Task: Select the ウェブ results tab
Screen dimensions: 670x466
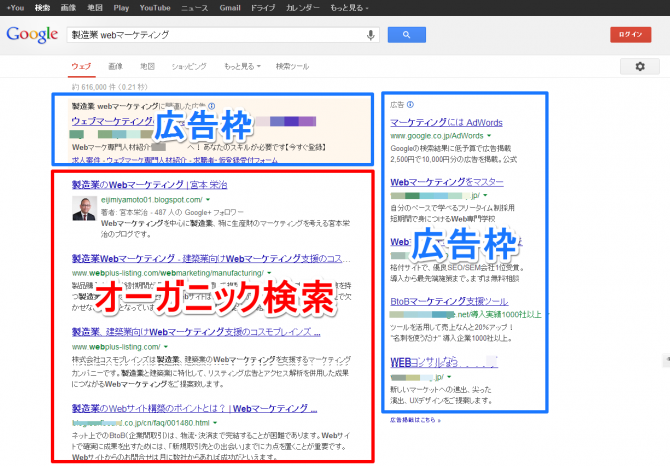Action: pyautogui.click(x=81, y=66)
